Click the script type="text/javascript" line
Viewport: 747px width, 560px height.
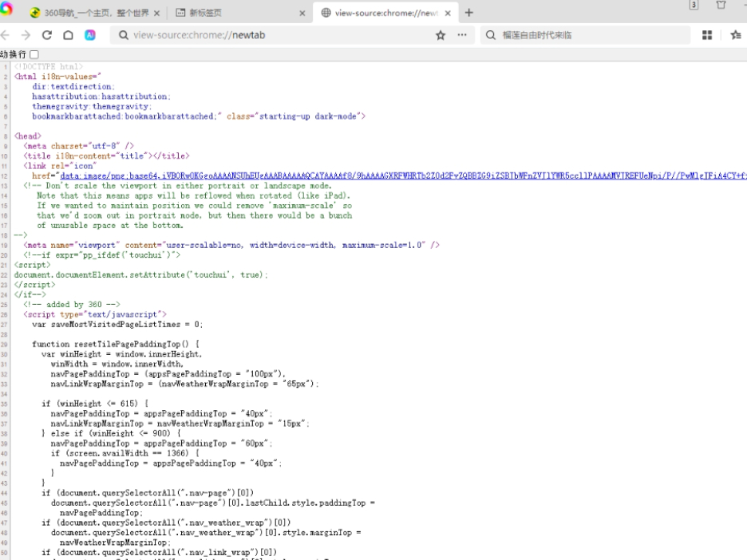pyautogui.click(x=95, y=314)
